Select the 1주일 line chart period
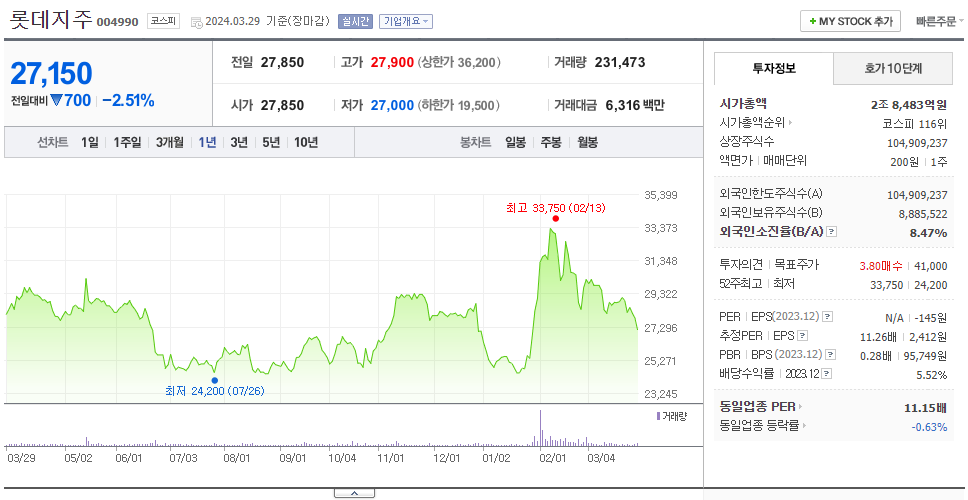Screen dimensions: 968x500 (x=127, y=143)
